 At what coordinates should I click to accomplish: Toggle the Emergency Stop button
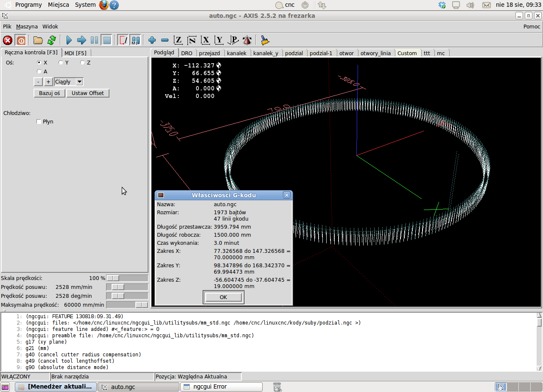[x=8, y=40]
